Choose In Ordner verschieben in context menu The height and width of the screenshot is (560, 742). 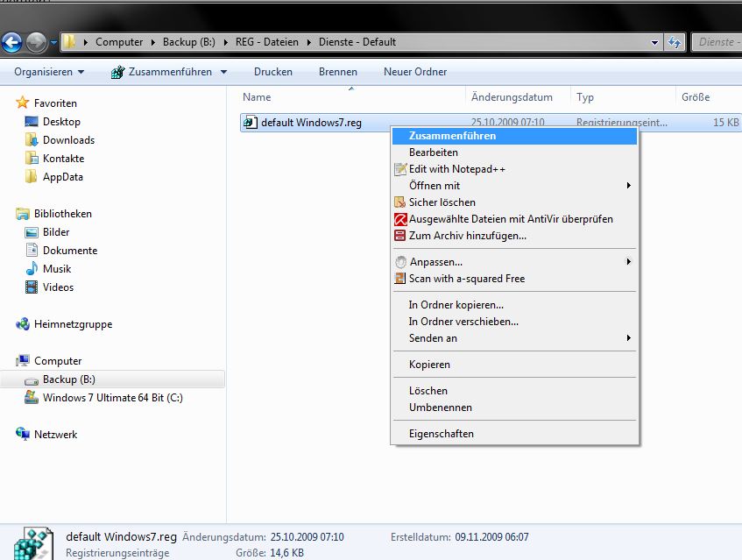(514, 322)
